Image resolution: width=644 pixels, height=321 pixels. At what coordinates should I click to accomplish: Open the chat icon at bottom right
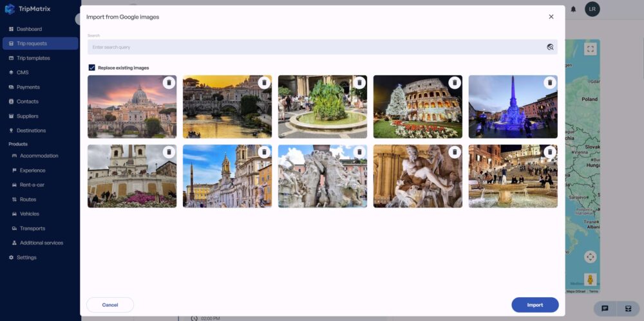(x=605, y=308)
